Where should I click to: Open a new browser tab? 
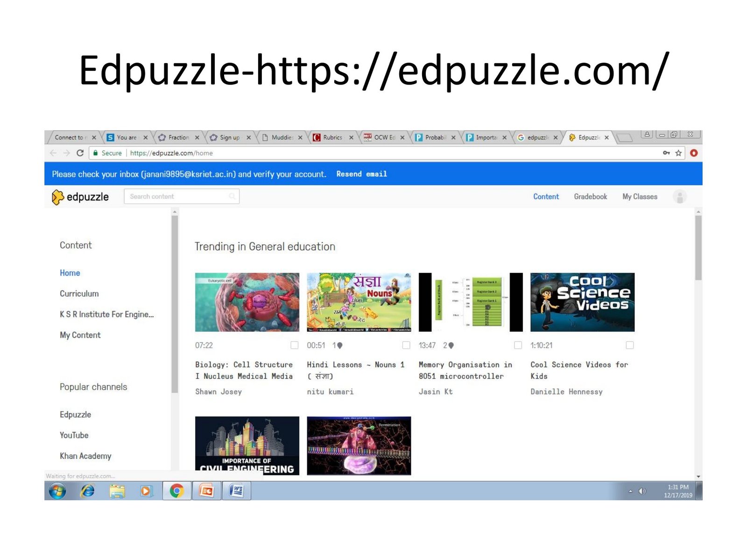click(x=624, y=138)
